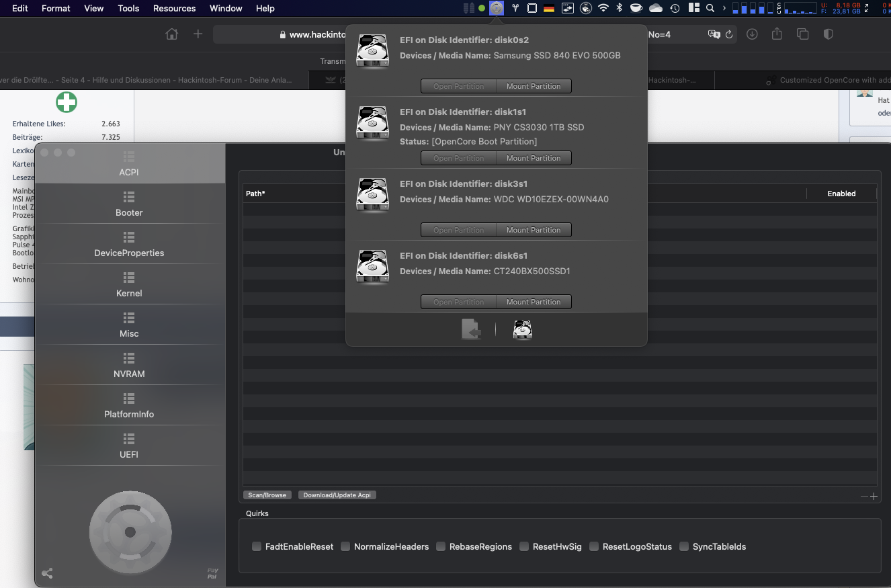Toggle the ResetLogoStatus quirk
The width and height of the screenshot is (891, 588).
[594, 546]
